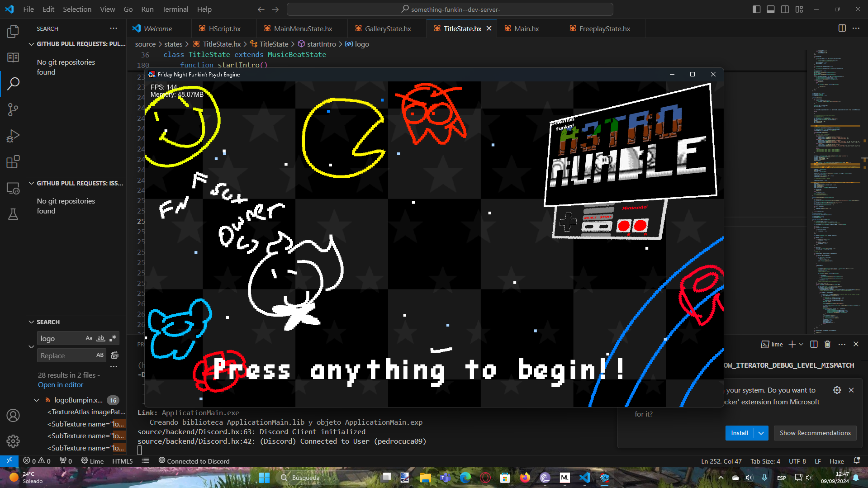
Task: Collapse logoBumpin.x... search results
Action: tap(37, 400)
